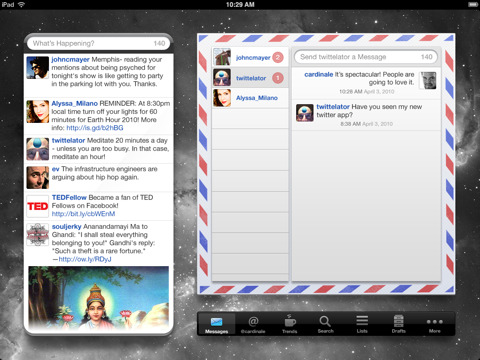Tap johncmayer avatar in timeline

tap(38, 68)
